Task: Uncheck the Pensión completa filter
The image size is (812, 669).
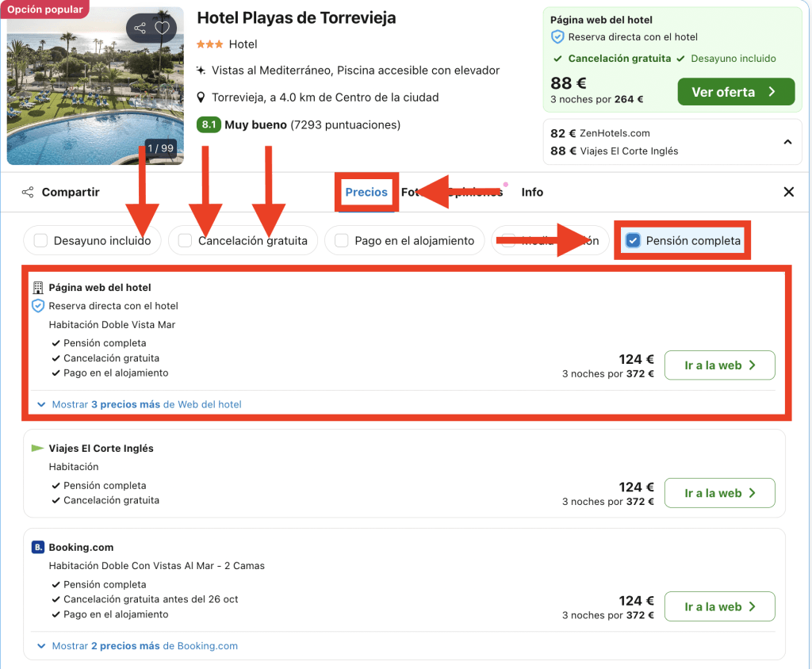Action: pos(633,241)
